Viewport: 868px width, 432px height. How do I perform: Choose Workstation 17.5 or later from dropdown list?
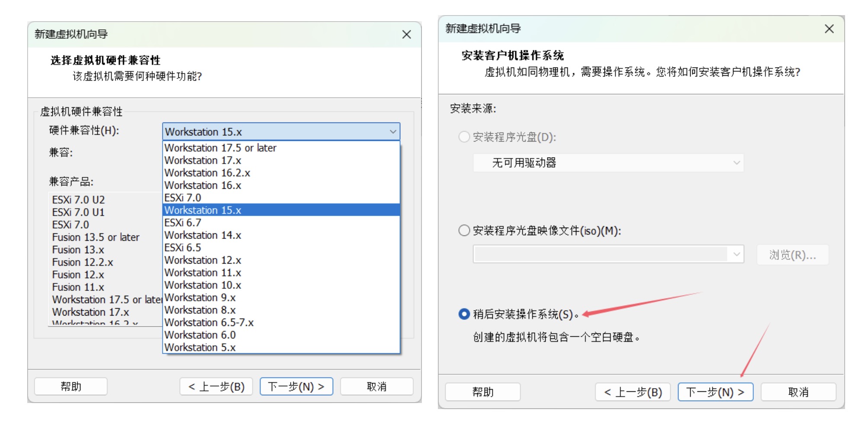click(281, 148)
